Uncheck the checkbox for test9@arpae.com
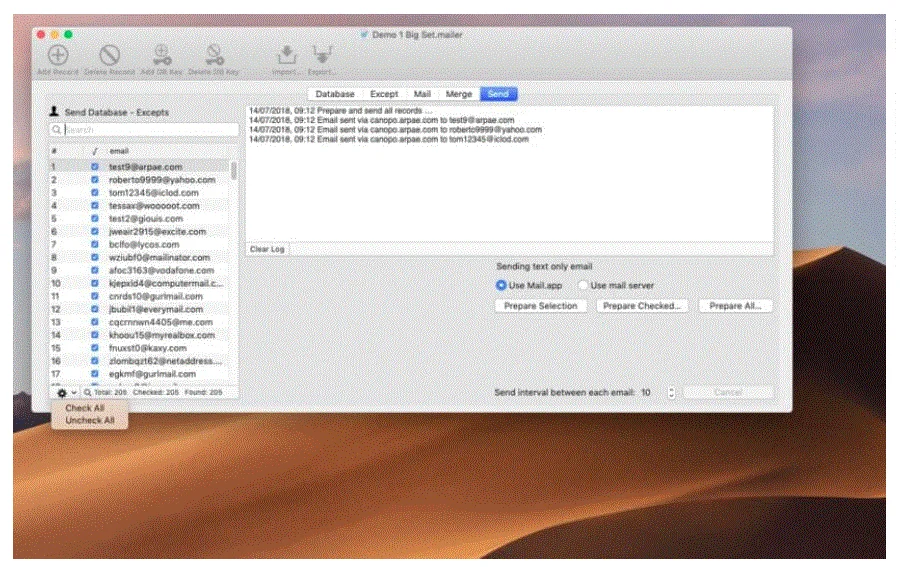 [95, 167]
